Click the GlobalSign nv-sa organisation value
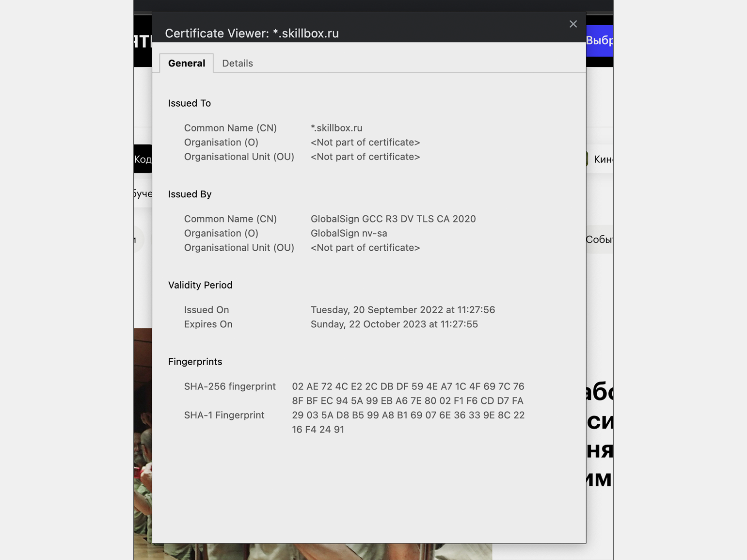This screenshot has width=747, height=560. [349, 233]
